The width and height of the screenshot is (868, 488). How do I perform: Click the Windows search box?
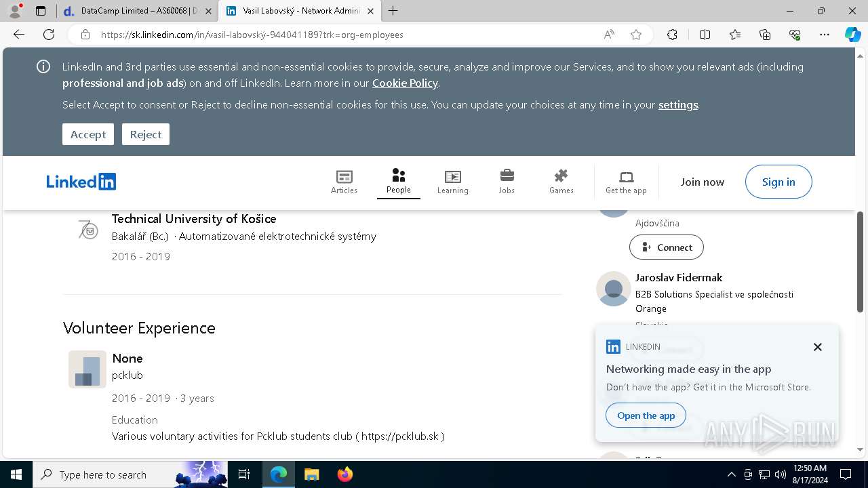(129, 474)
